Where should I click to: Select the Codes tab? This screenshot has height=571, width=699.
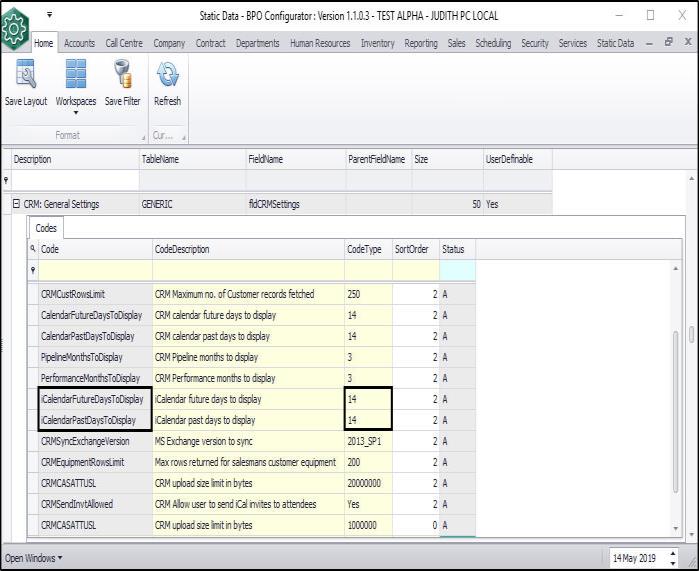[x=46, y=228]
